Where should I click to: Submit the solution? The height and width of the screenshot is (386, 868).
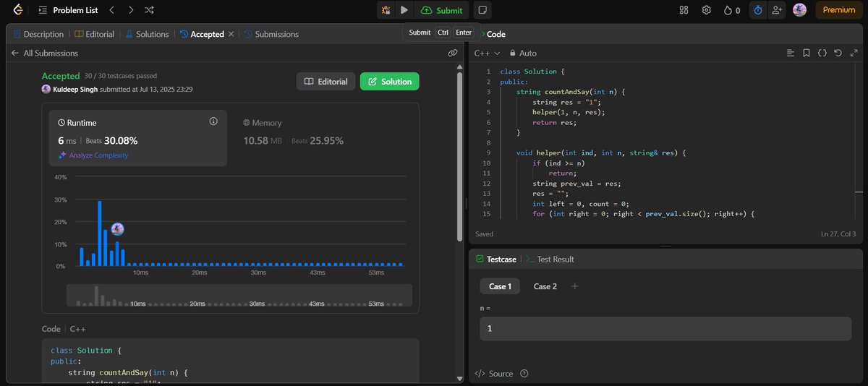point(441,10)
